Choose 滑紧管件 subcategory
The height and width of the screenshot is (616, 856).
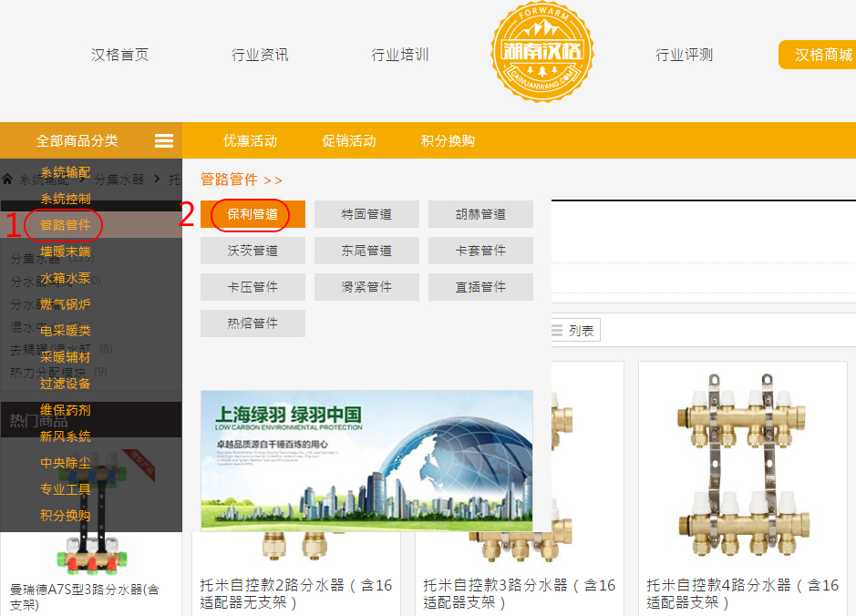coord(366,287)
